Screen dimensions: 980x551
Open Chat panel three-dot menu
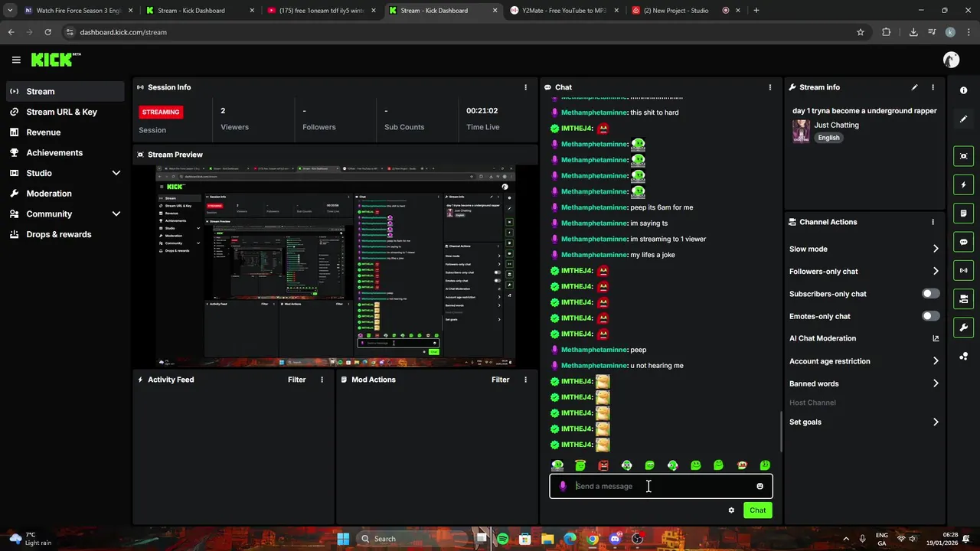[769, 87]
